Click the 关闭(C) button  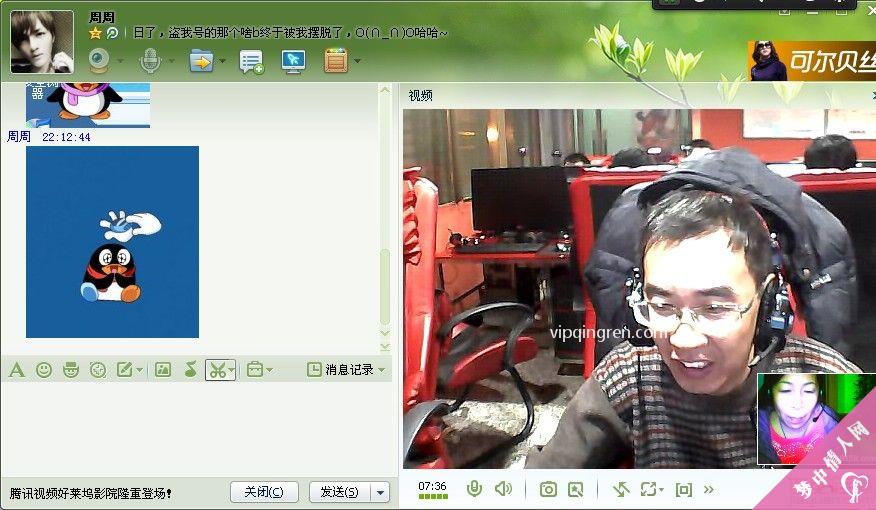click(264, 492)
